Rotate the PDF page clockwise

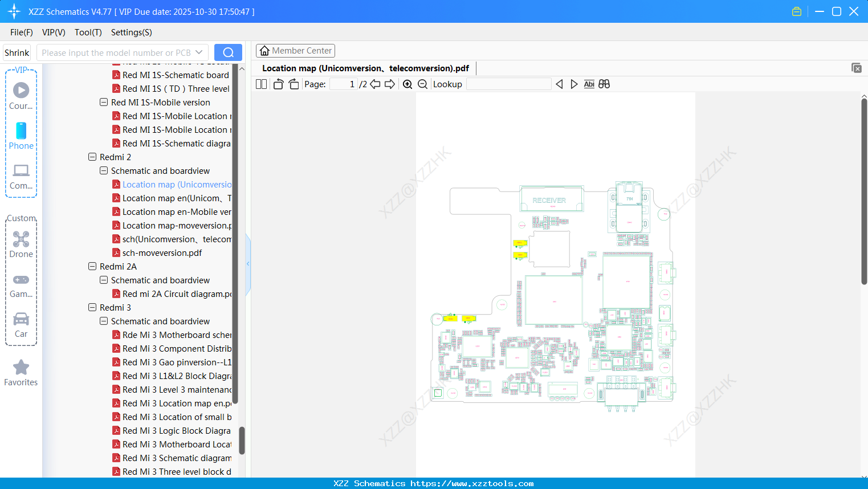294,84
